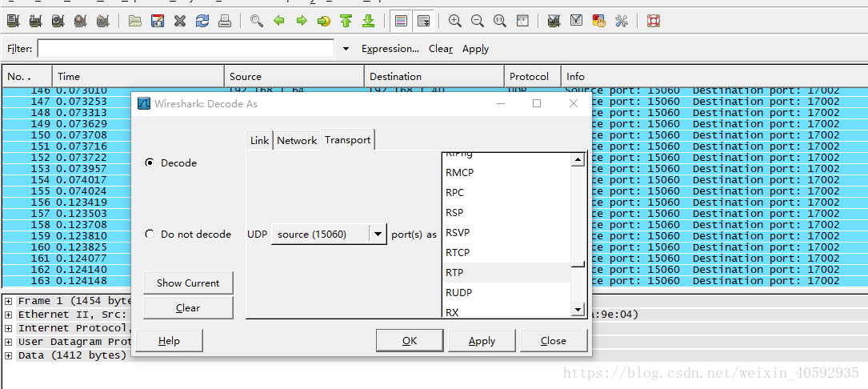Reload the capture file icon
The image size is (868, 389).
pyautogui.click(x=202, y=21)
